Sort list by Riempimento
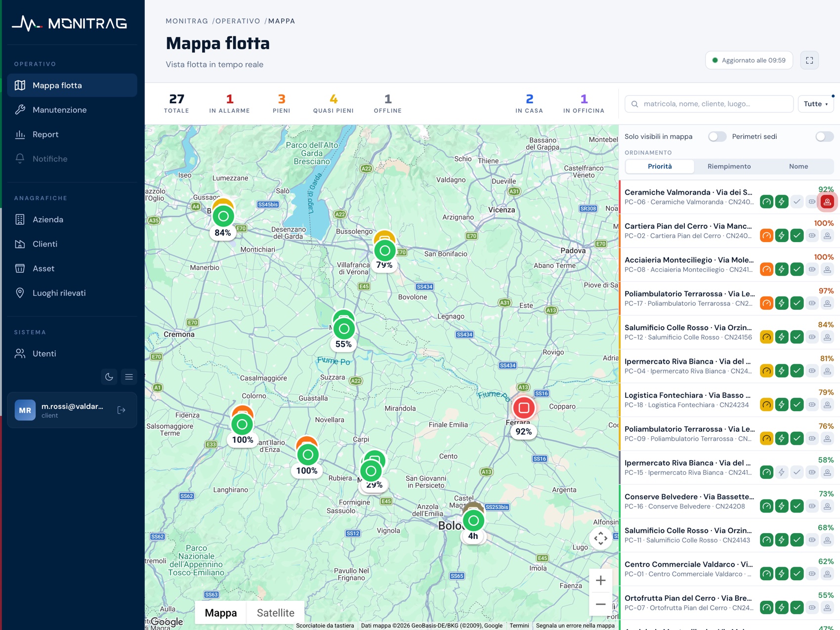 point(729,167)
